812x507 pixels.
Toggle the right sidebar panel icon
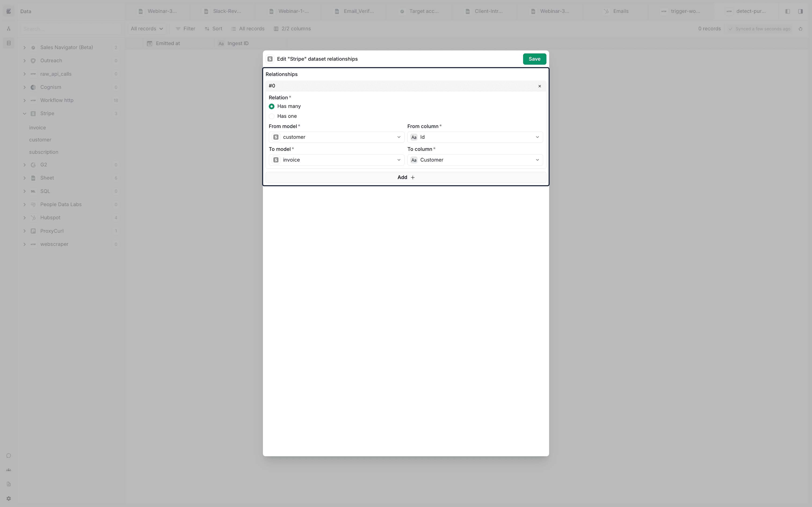tap(800, 11)
